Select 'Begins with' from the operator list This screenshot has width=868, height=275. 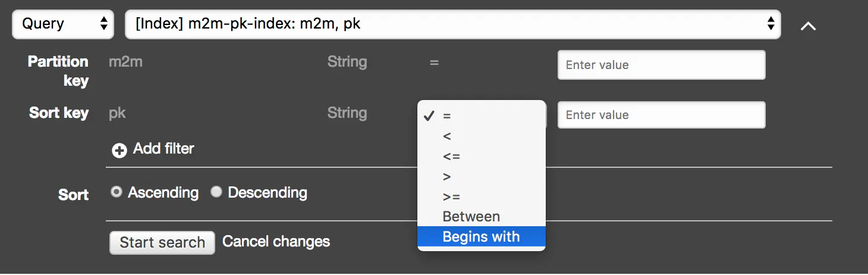pos(481,237)
